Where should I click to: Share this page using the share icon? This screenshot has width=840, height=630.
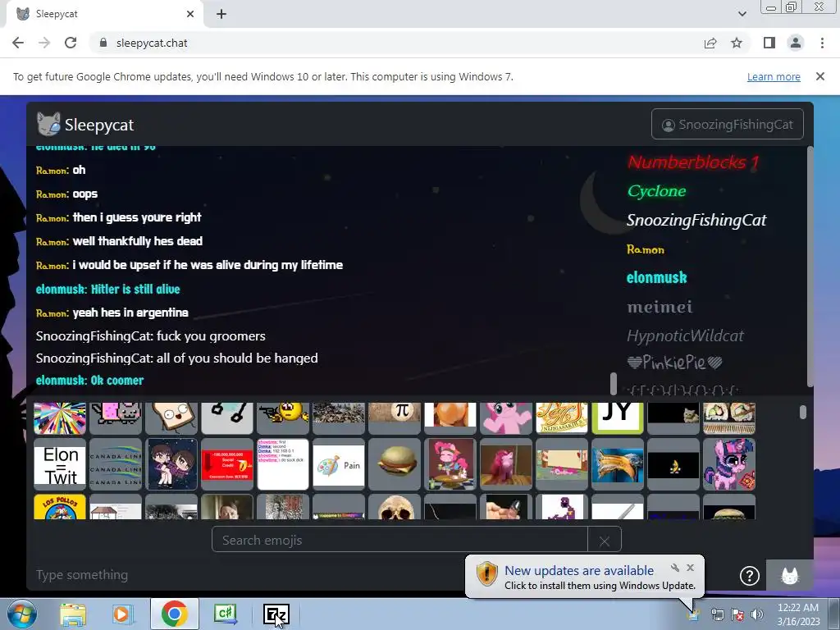tap(710, 43)
